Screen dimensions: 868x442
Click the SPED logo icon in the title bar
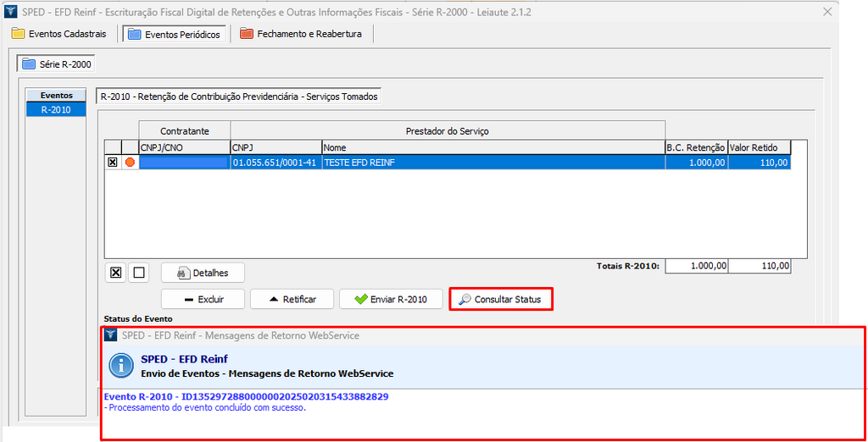point(11,12)
